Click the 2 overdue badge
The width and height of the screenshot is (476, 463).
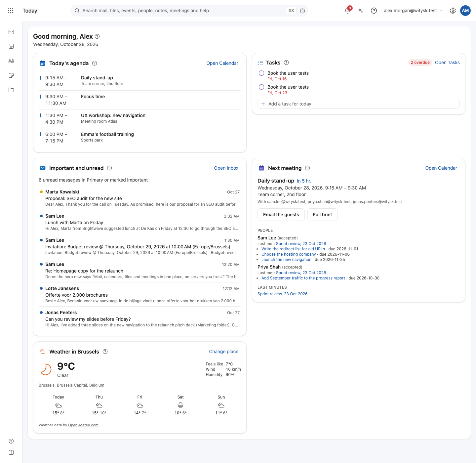(x=420, y=63)
